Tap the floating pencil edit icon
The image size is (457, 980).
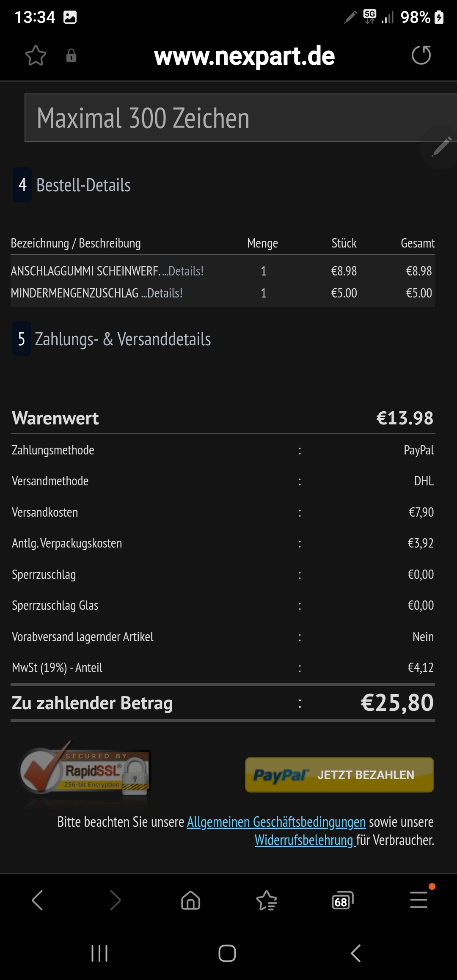click(x=441, y=147)
